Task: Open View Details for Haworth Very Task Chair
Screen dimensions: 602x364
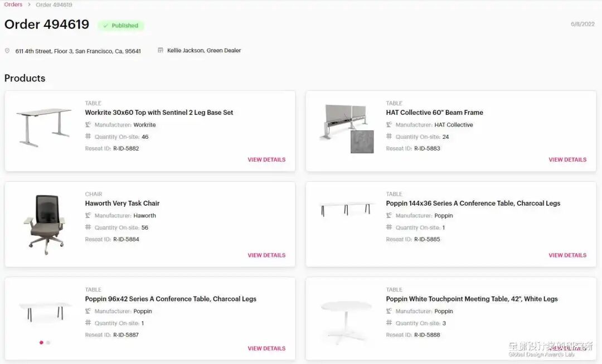Action: pos(266,255)
